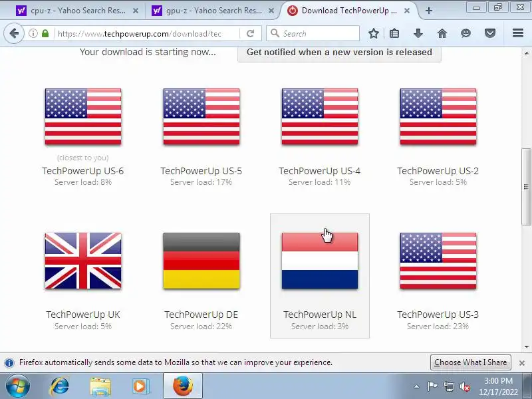
Task: Click the muted volume tray icon
Action: pyautogui.click(x=464, y=386)
